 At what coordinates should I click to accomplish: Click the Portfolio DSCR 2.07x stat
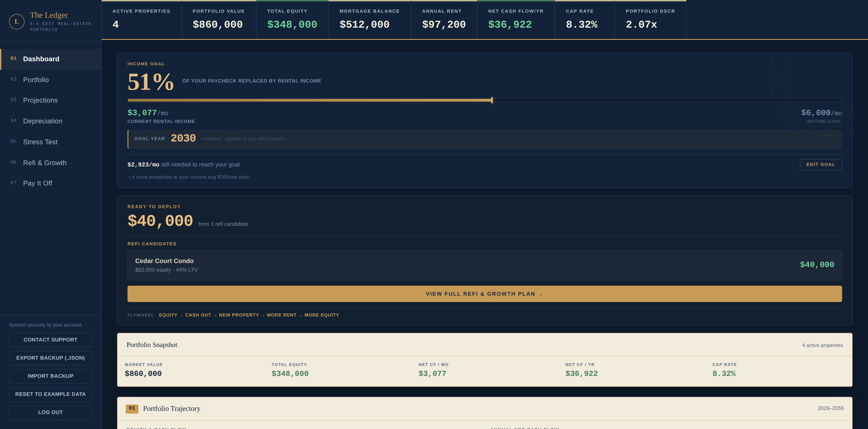[650, 20]
